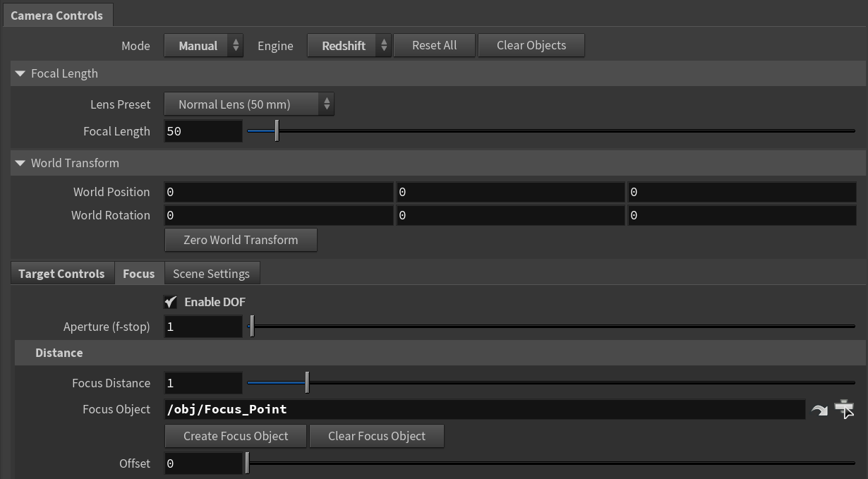Open the Scene Settings tab
This screenshot has height=479, width=868.
pyautogui.click(x=211, y=274)
